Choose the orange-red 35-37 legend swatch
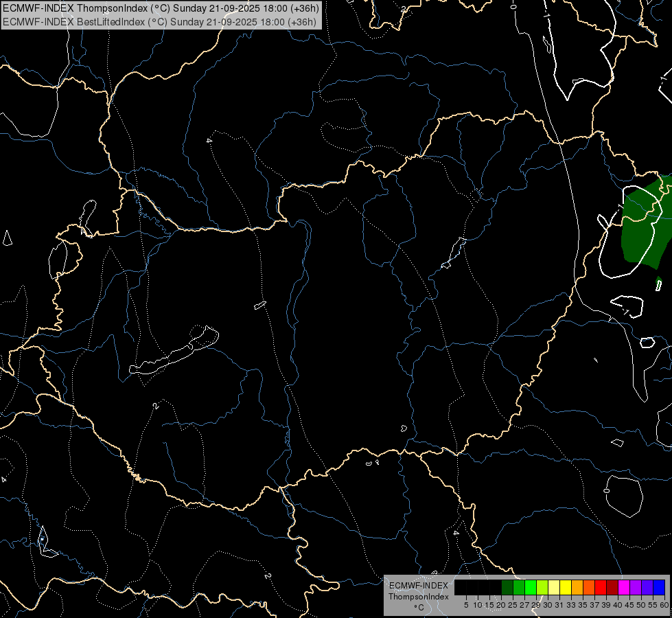 (589, 587)
